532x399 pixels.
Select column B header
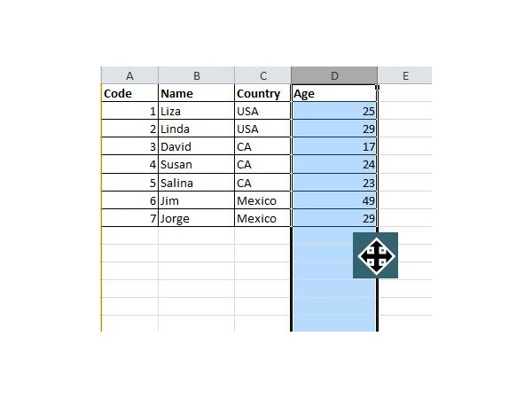click(197, 75)
